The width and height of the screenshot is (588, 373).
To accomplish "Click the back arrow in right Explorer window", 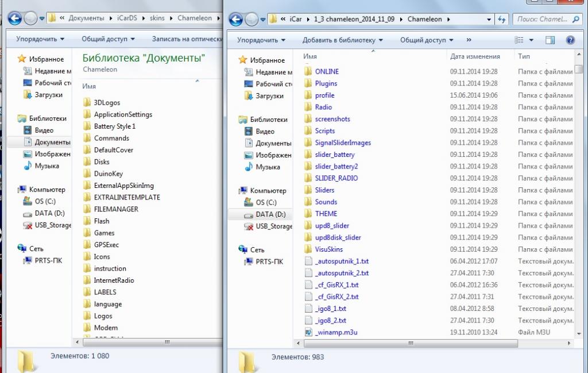I will coord(236,19).
